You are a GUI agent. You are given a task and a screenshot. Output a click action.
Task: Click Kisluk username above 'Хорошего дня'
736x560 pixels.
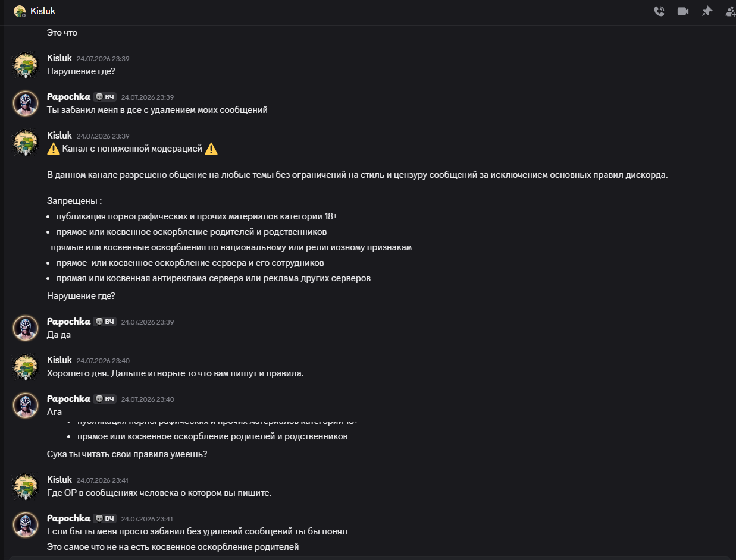tap(59, 360)
